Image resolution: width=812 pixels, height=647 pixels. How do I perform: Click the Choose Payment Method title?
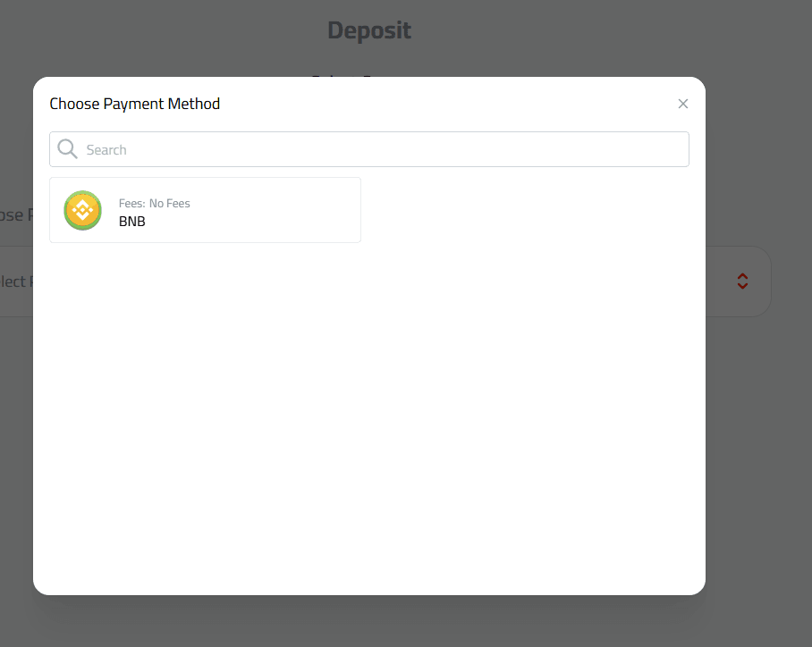pos(134,104)
